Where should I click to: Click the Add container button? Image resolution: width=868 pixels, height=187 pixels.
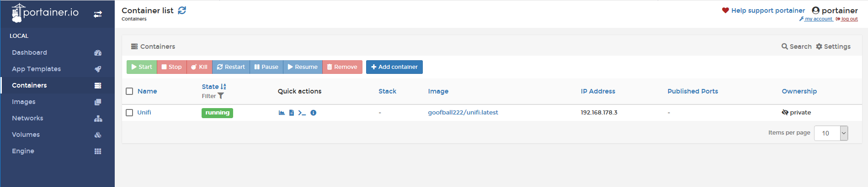[x=394, y=67]
